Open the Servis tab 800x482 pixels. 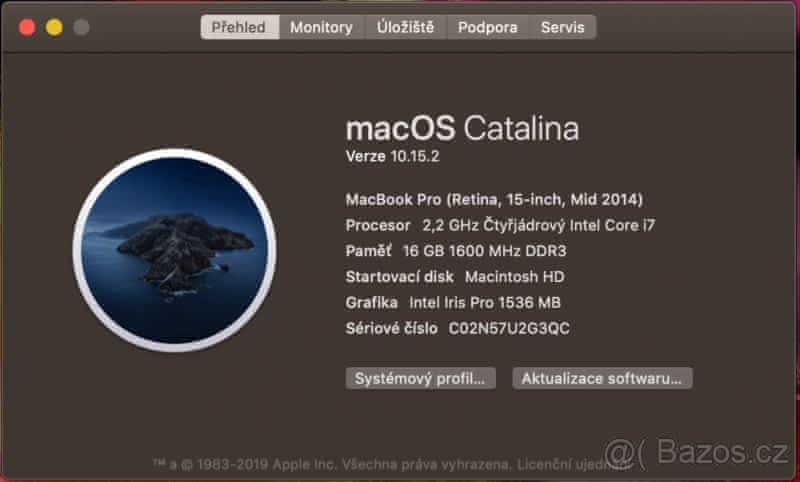(563, 27)
